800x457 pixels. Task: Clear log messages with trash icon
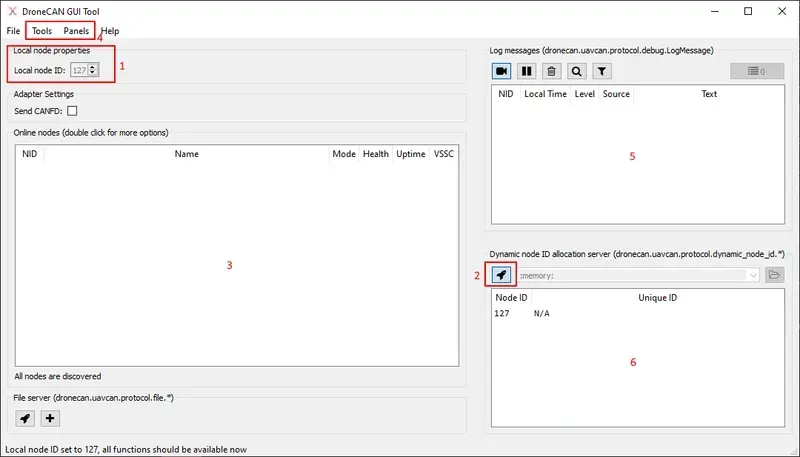click(x=552, y=71)
